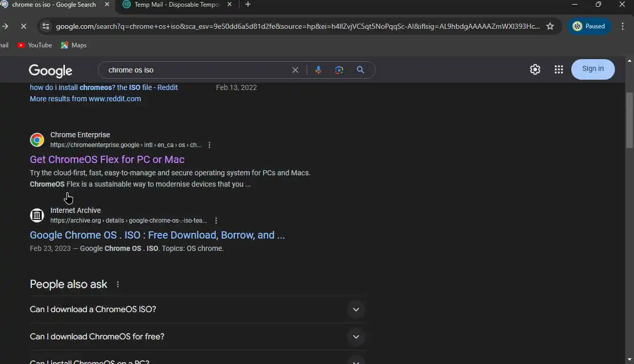This screenshot has height=364, width=634.
Task: Click the archive.org URL breadcrumb
Action: [129, 221]
